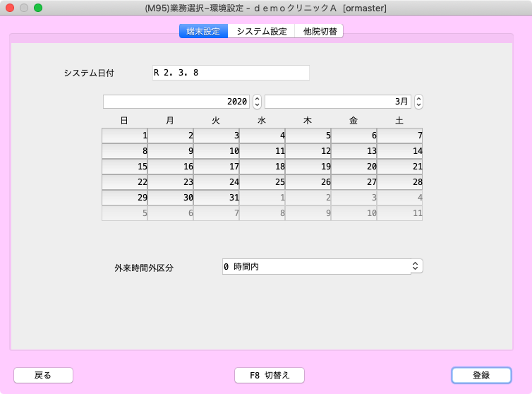The height and width of the screenshot is (394, 532).
Task: Click the F8 切替え button
Action: [270, 376]
